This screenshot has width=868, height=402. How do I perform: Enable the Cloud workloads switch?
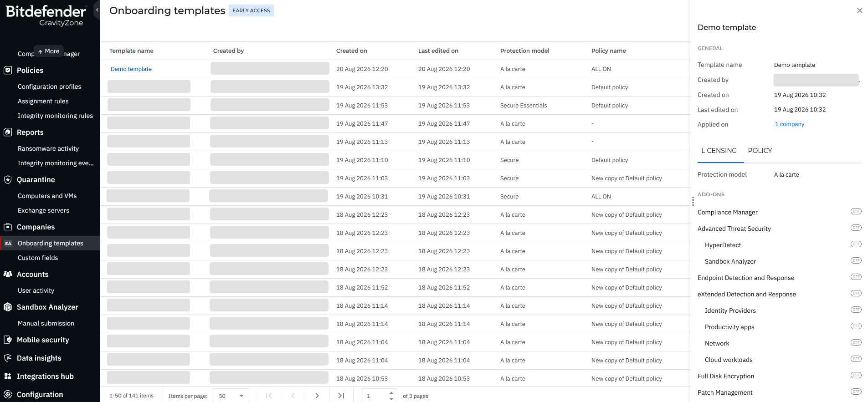[x=856, y=359]
